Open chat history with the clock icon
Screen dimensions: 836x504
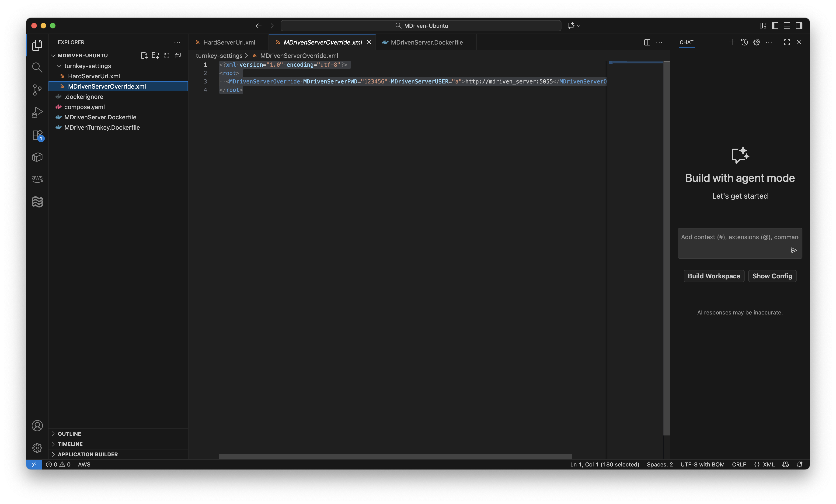744,42
